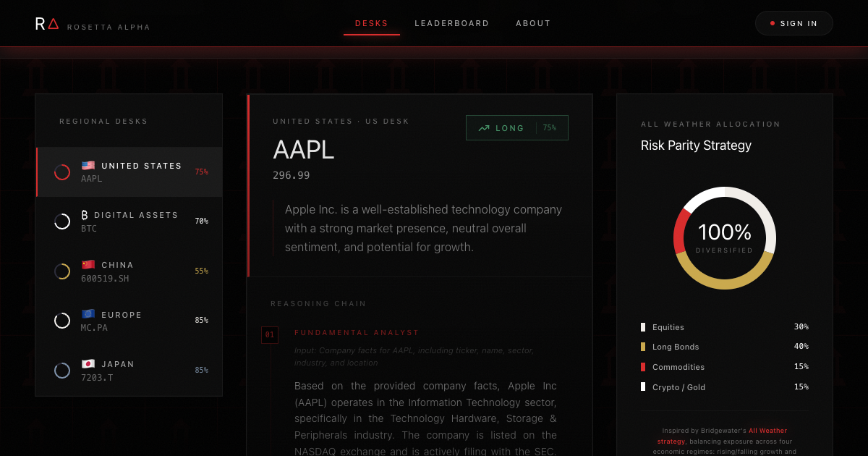This screenshot has height=456, width=868.
Task: Click the Rosetta Alpha brand name
Action: coord(109,28)
